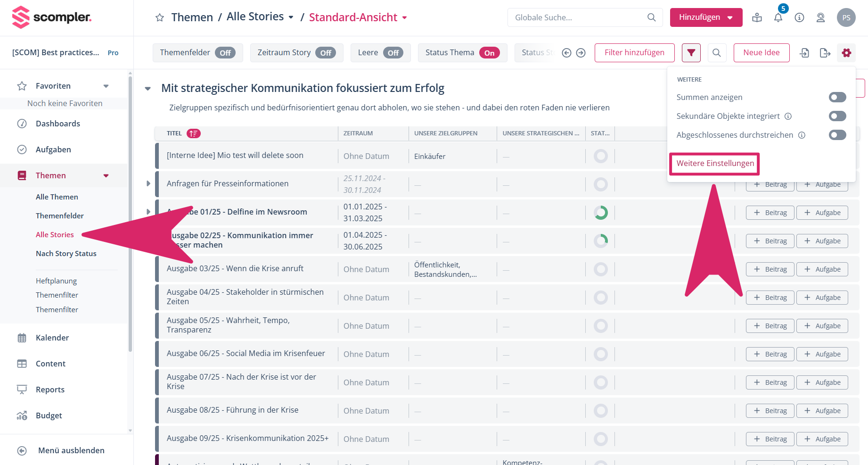
Task: Click the info icon in top bar
Action: click(x=799, y=18)
